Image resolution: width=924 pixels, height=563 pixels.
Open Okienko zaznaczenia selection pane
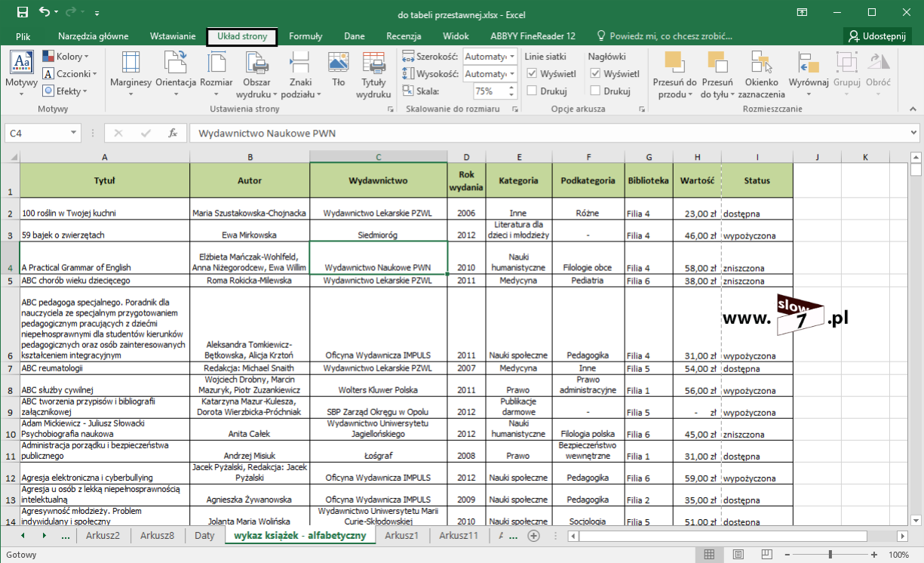pyautogui.click(x=761, y=73)
